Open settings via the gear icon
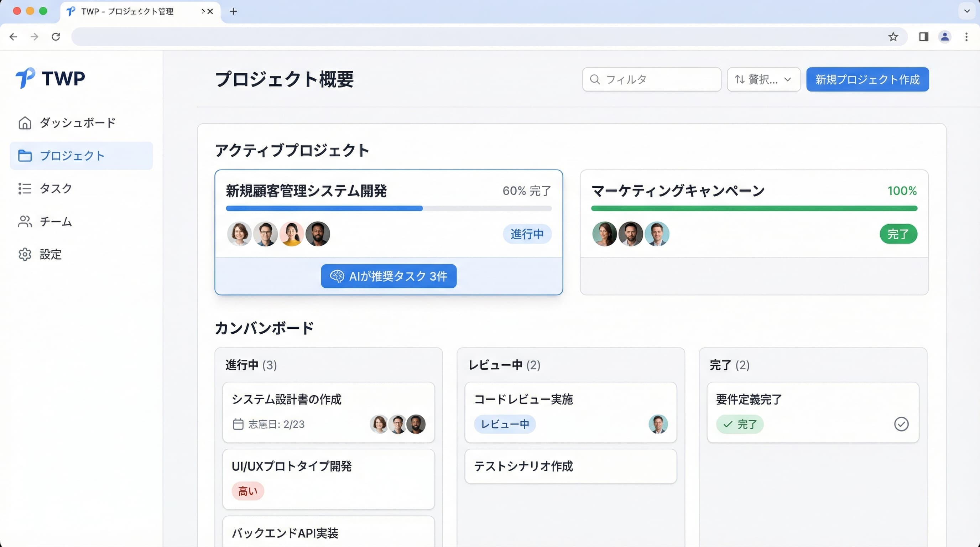 (25, 255)
